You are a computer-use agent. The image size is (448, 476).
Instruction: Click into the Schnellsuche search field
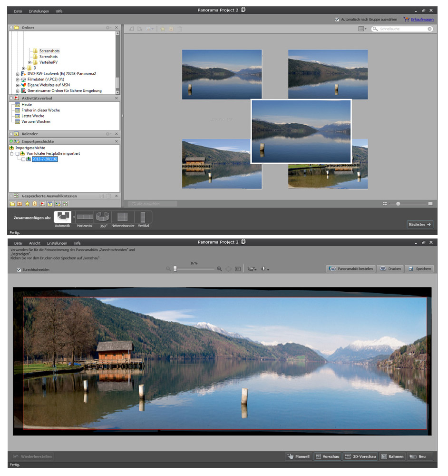click(402, 29)
